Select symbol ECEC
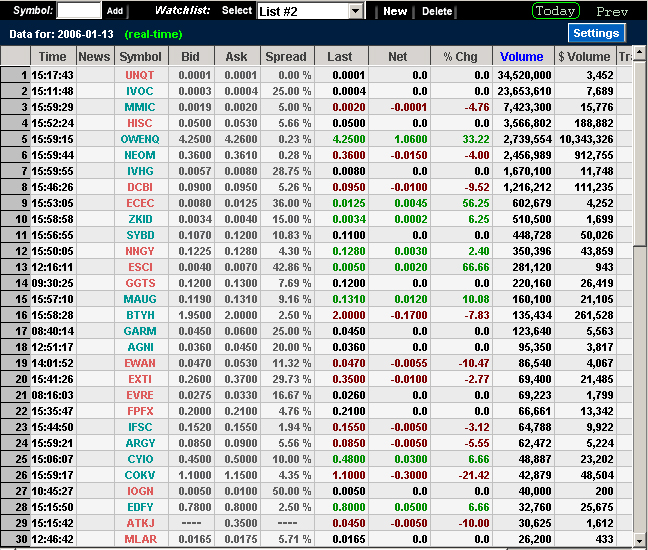Image resolution: width=648 pixels, height=550 pixels. coord(140,203)
